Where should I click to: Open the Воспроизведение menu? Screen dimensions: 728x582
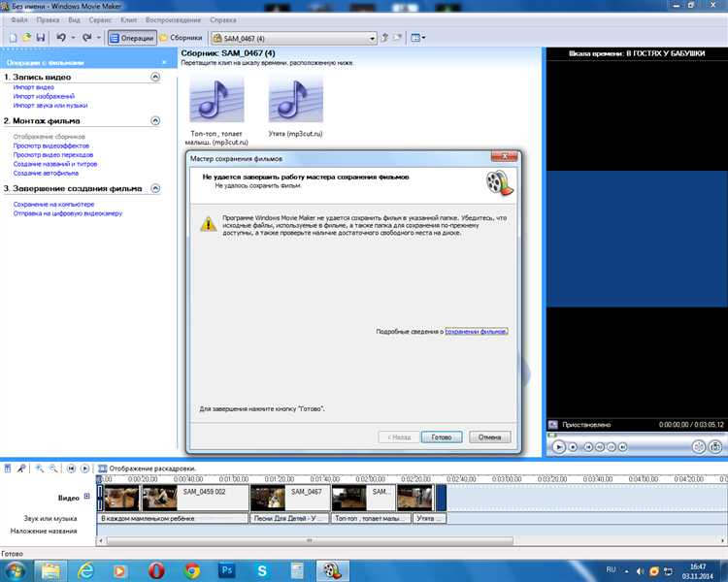pyautogui.click(x=173, y=20)
